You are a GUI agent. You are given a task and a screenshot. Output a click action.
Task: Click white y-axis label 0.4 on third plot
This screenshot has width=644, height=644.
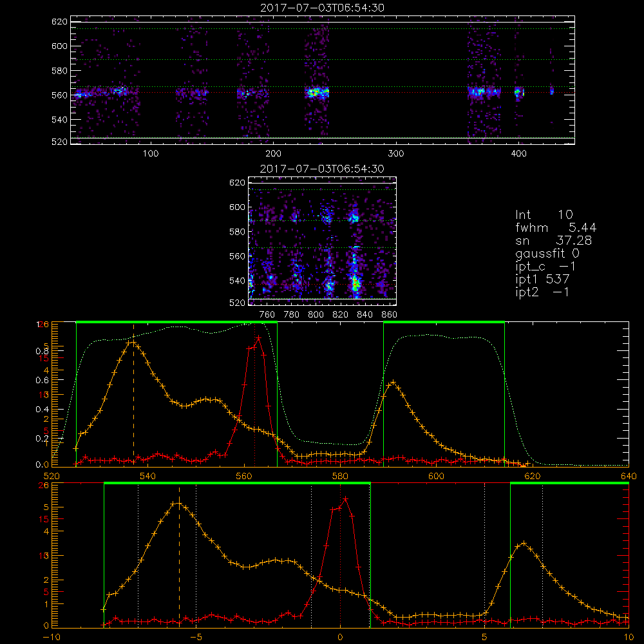point(42,410)
